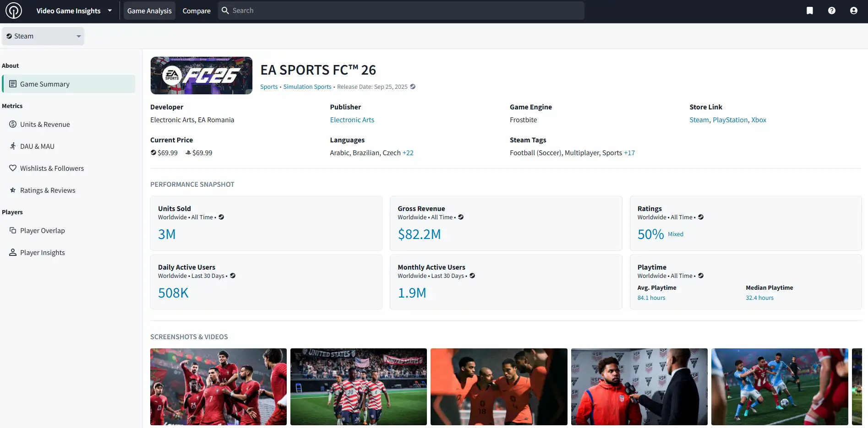868x428 pixels.
Task: Click the Steam icon in Daily Active Users card
Action: point(233,276)
